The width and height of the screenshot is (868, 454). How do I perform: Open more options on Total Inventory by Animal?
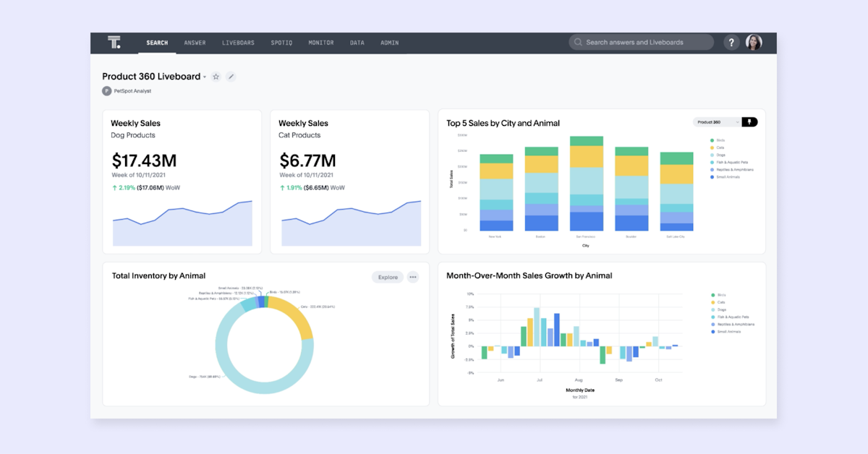point(412,277)
